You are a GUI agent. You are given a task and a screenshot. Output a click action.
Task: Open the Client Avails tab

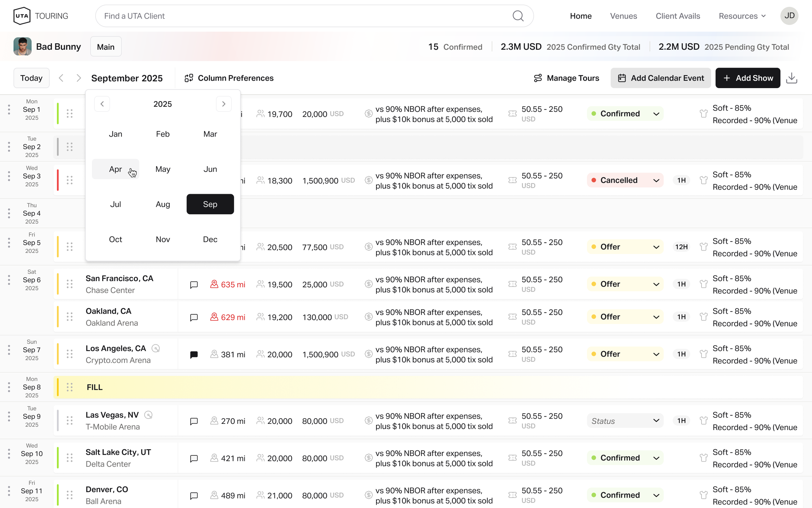pos(678,16)
